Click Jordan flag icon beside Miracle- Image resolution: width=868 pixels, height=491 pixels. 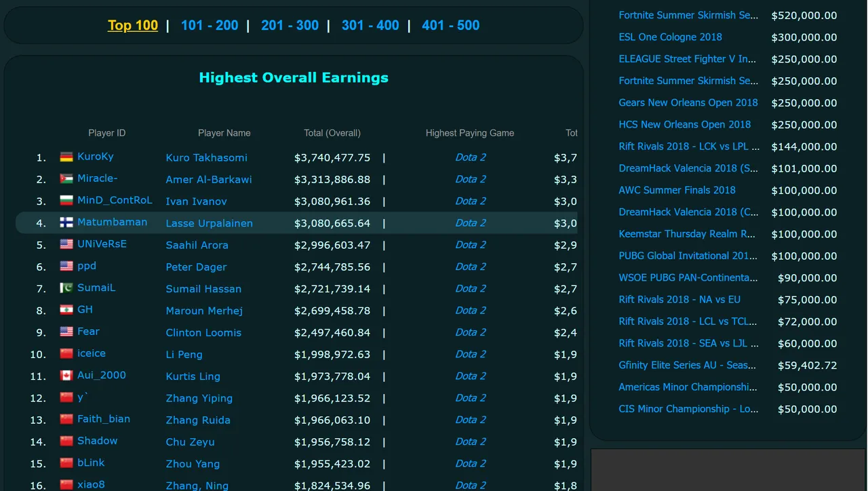click(x=66, y=179)
